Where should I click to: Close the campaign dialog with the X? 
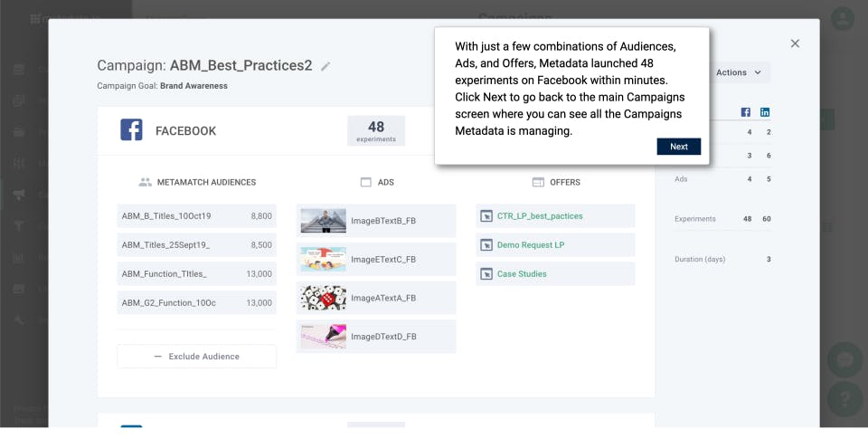click(795, 43)
